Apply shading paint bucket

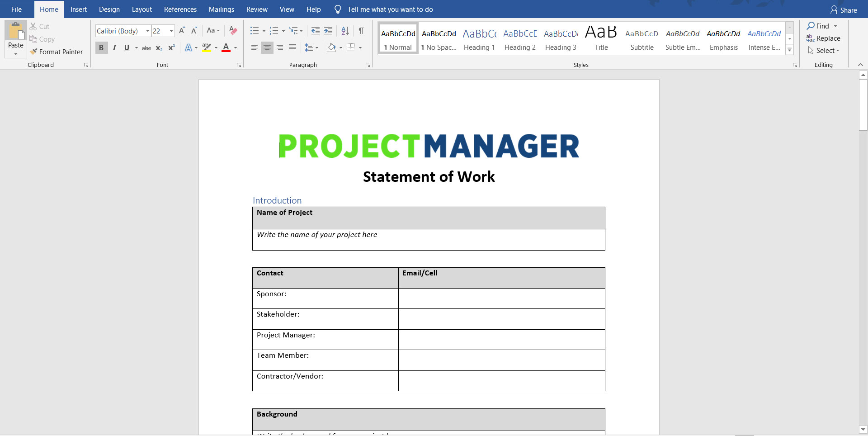pos(331,47)
